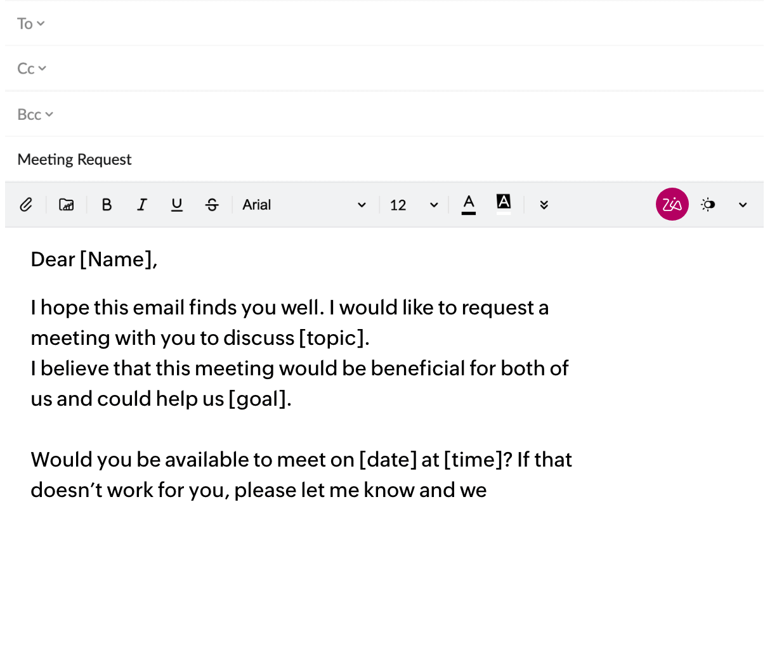Choose text background highlight color
This screenshot has width=784, height=672.
[504, 204]
